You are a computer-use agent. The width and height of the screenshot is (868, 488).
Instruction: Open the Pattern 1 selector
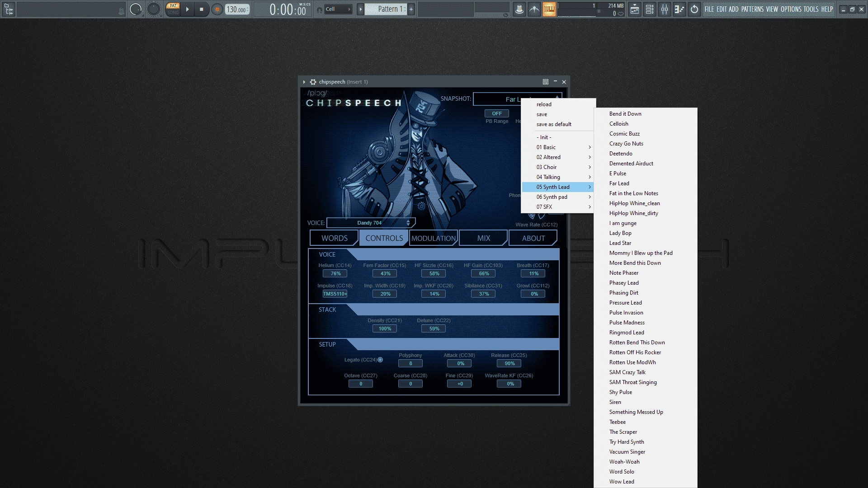[387, 9]
